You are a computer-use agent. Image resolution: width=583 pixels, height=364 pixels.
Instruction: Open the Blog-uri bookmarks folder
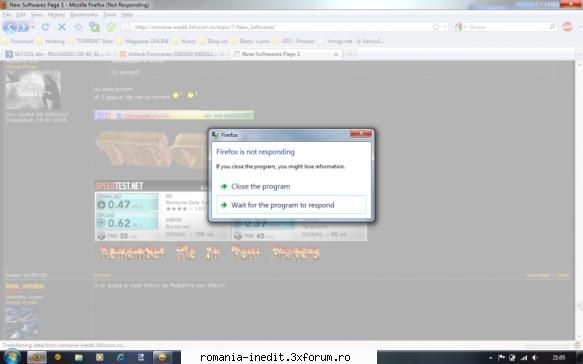(x=214, y=41)
